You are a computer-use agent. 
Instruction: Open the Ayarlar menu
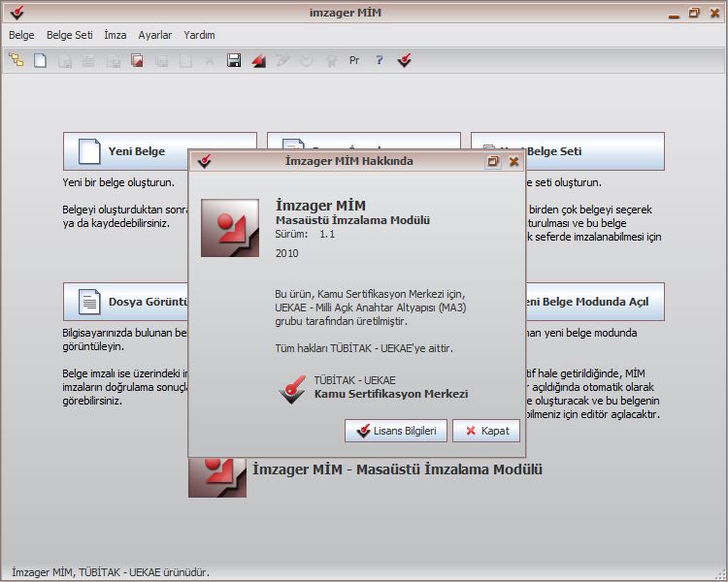click(x=155, y=35)
